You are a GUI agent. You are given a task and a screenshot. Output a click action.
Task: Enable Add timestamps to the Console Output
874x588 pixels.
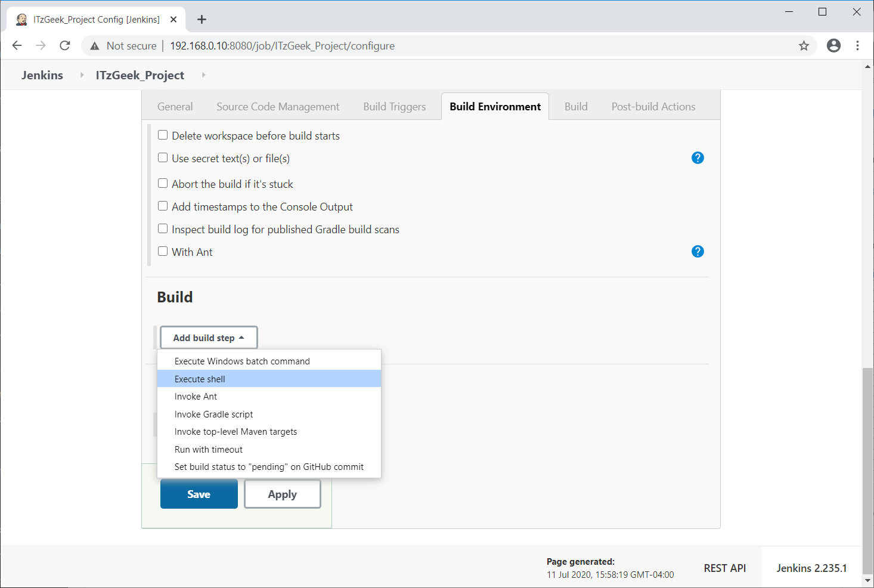point(163,206)
